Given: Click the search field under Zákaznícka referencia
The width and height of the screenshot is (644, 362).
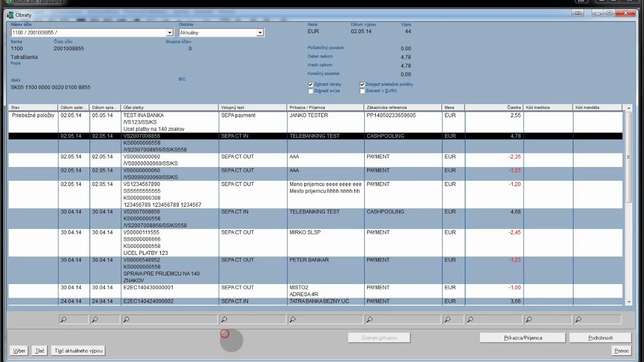Looking at the screenshot, I should [403, 320].
